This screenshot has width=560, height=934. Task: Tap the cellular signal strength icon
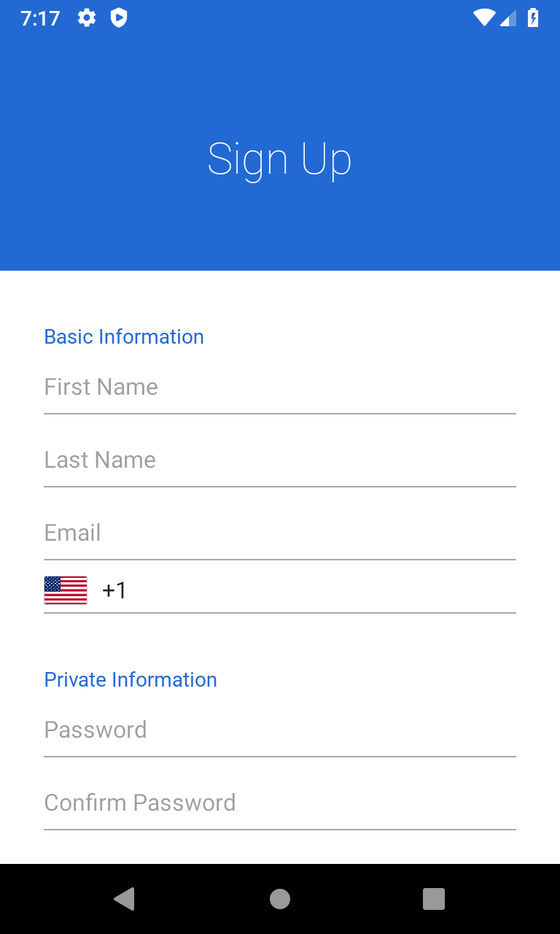(x=508, y=18)
